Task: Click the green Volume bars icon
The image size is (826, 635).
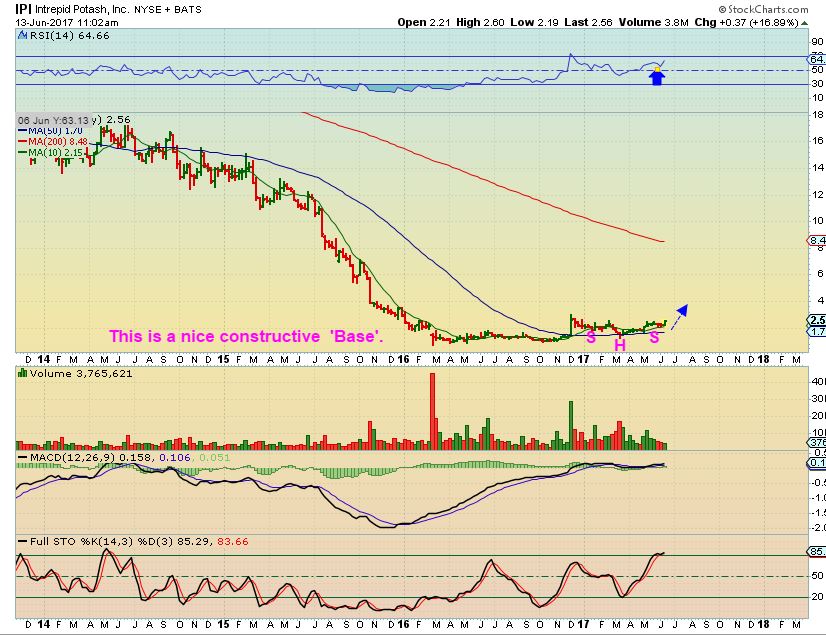Action: [x=23, y=373]
